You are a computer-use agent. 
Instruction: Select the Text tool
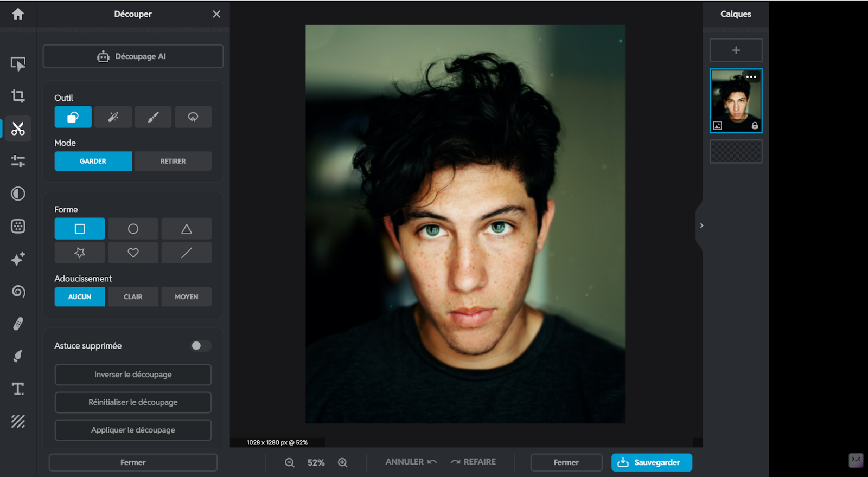tap(18, 389)
